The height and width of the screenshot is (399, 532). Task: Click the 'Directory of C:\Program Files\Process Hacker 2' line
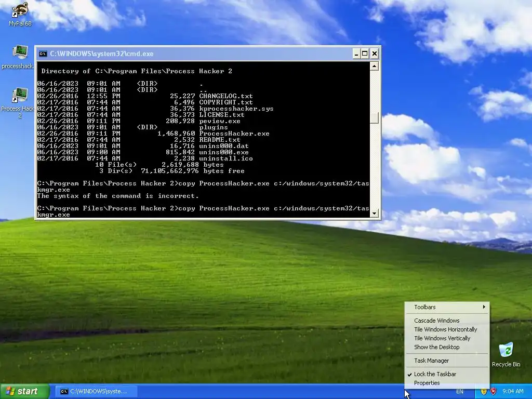click(137, 71)
